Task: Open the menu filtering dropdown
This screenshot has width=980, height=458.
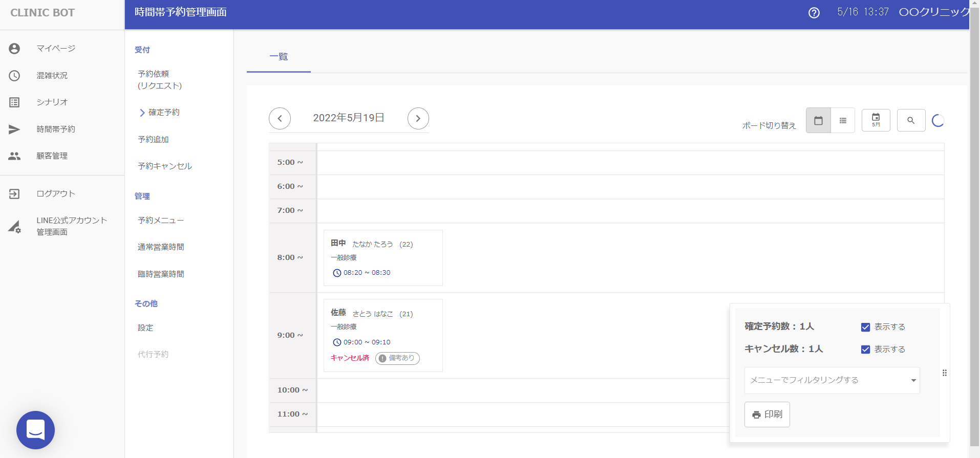Action: (832, 380)
